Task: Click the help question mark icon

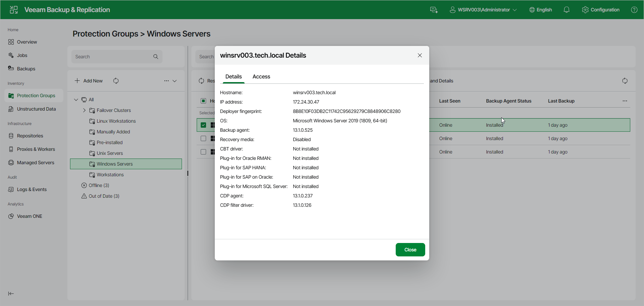Action: click(634, 10)
